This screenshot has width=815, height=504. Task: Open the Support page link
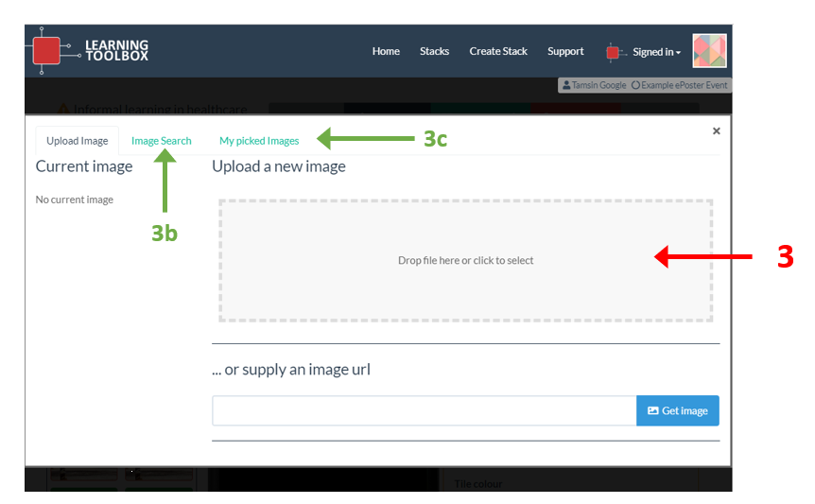click(565, 51)
